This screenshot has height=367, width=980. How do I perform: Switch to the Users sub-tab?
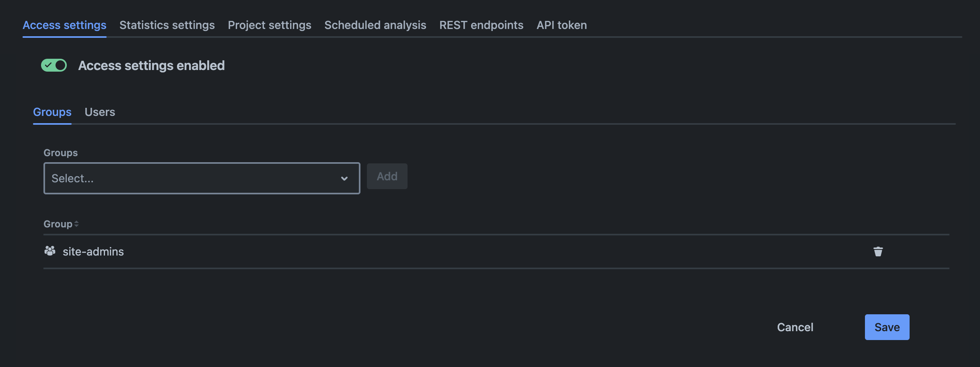pos(100,112)
